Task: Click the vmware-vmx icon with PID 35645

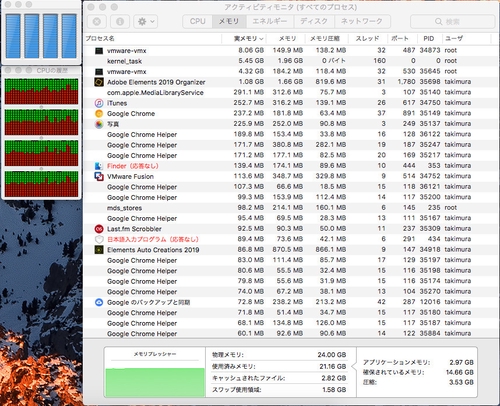Action: [x=99, y=72]
